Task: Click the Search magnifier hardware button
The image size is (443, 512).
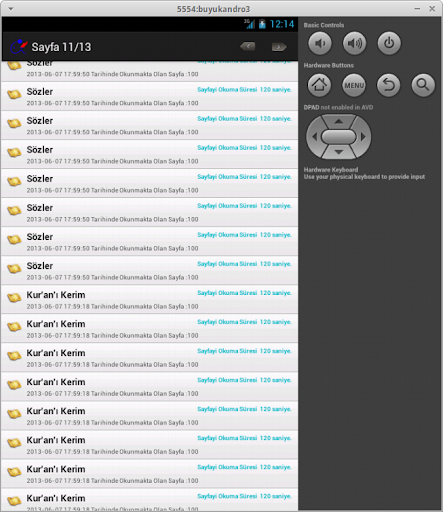Action: pyautogui.click(x=423, y=85)
